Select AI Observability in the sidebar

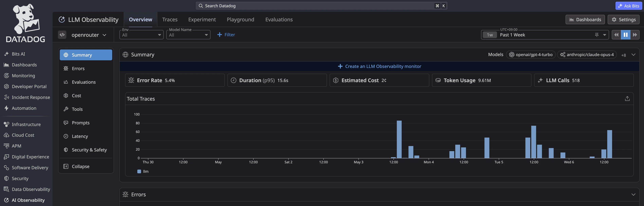24,200
